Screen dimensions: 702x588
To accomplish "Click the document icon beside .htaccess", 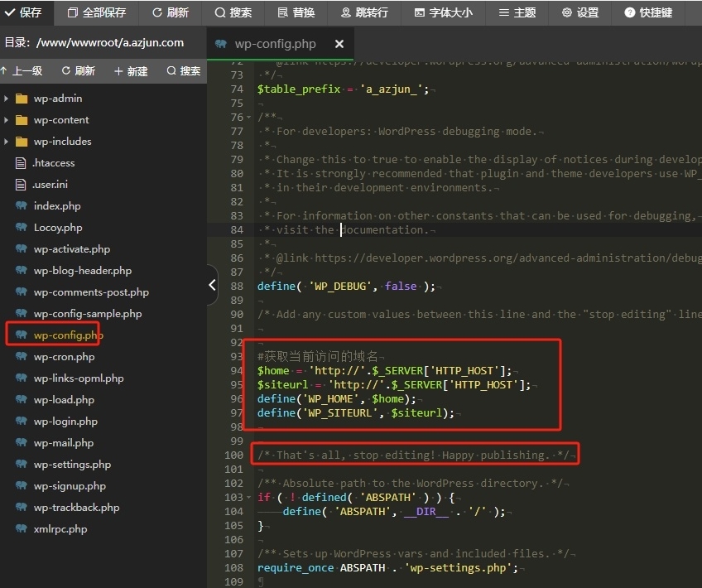I will point(21,162).
